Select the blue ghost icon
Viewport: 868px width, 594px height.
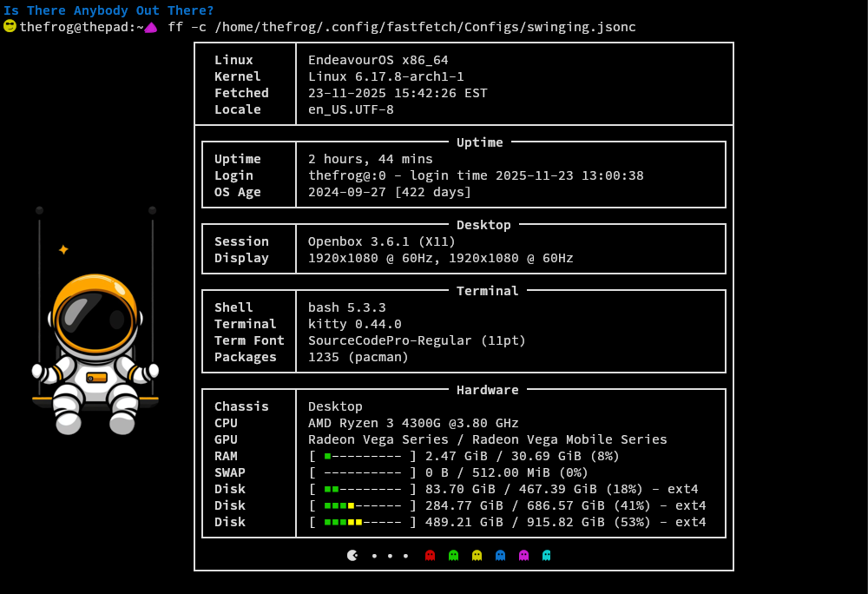tap(500, 555)
